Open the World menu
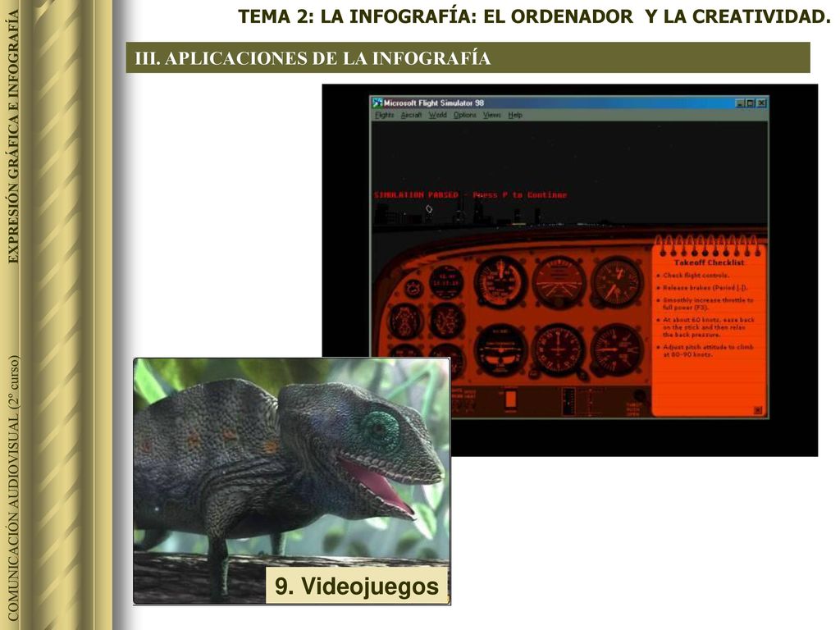The width and height of the screenshot is (840, 630). click(438, 115)
